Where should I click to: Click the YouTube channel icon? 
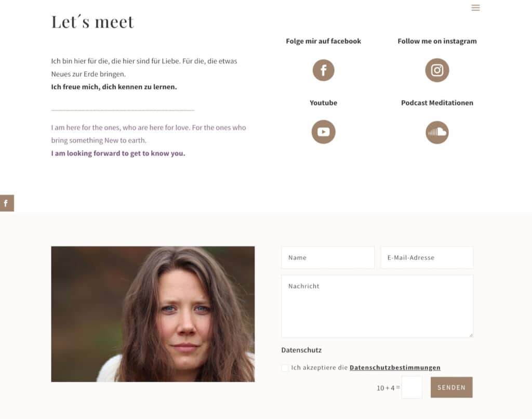point(323,132)
